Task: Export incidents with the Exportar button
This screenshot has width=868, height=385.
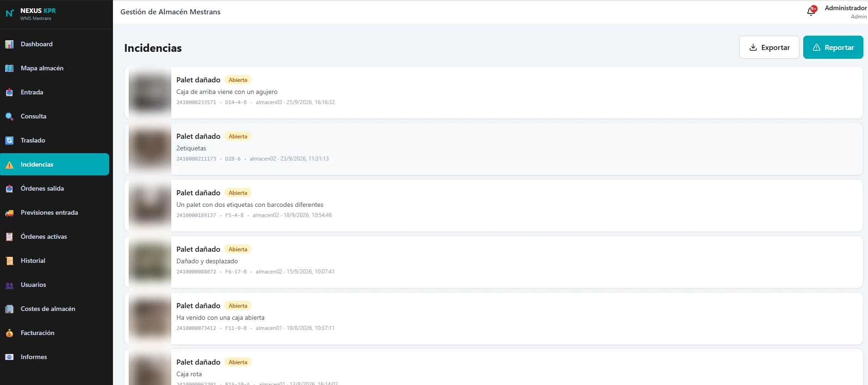Action: 769,47
